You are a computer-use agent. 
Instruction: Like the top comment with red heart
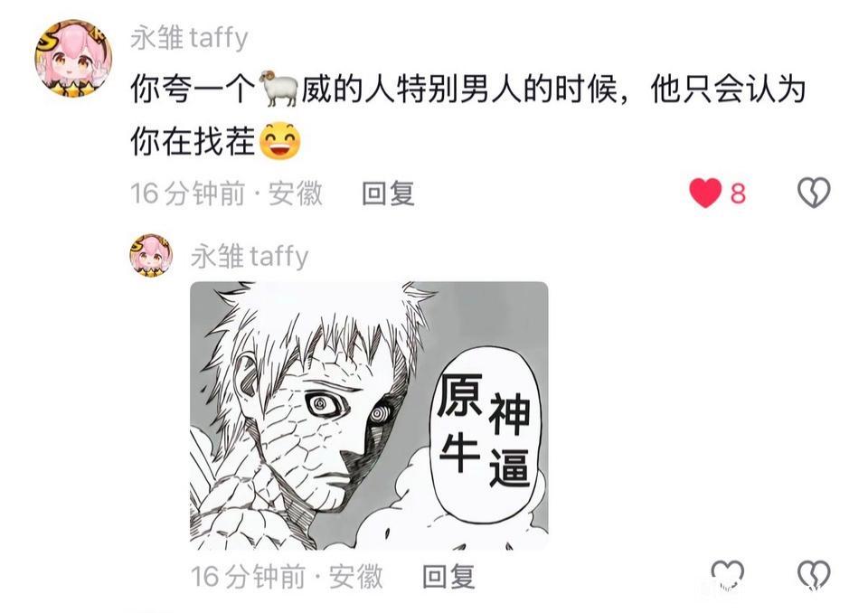705,193
